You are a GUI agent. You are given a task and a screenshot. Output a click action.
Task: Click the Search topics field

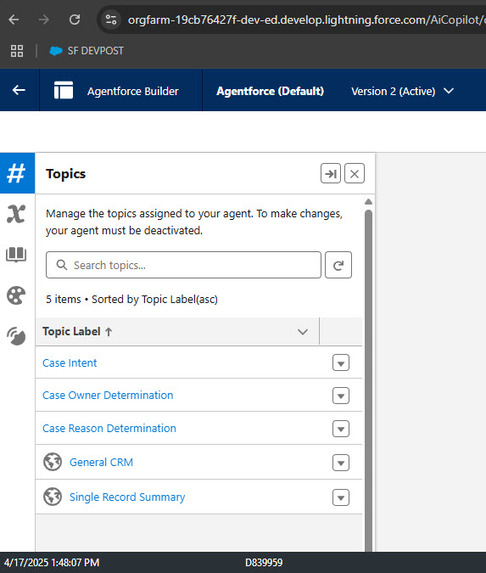point(183,265)
